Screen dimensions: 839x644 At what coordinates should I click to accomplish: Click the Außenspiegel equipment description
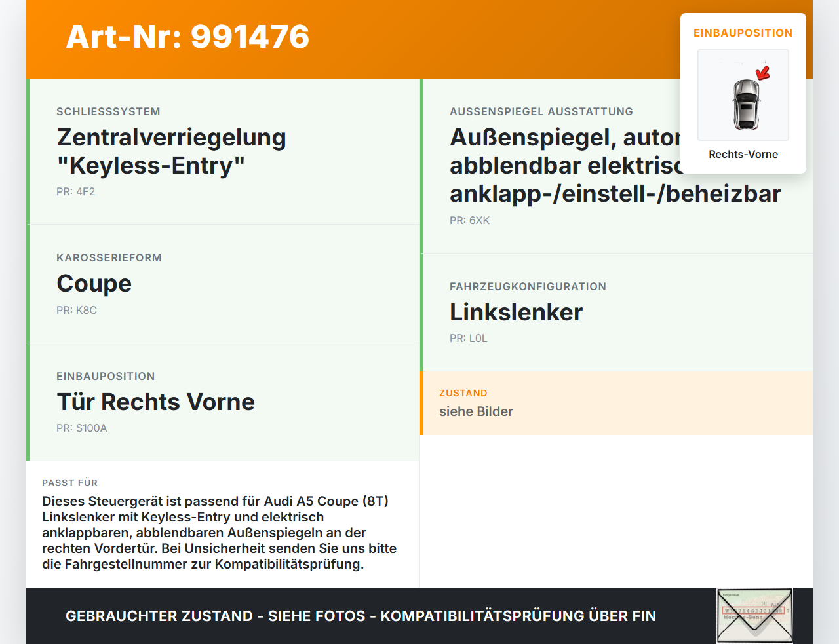click(615, 165)
